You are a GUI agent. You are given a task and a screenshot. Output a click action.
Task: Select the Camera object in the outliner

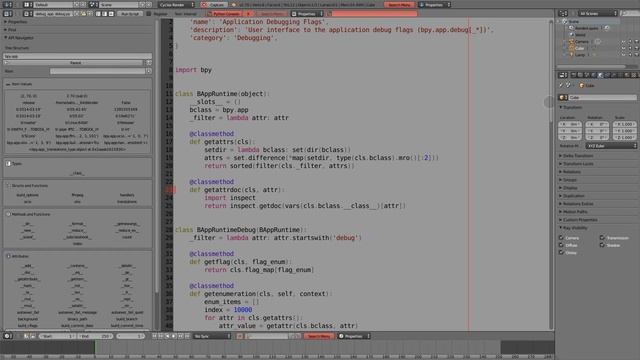point(582,42)
